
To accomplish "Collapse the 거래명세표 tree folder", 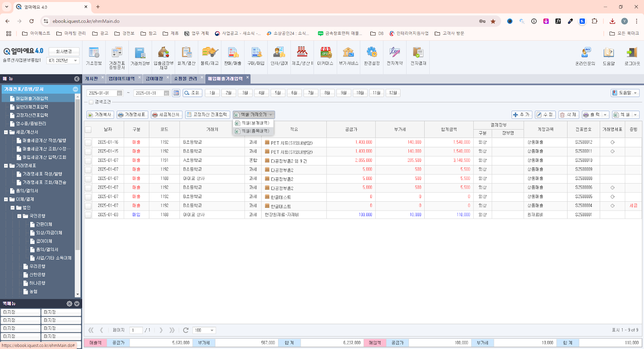I will click(x=6, y=165).
